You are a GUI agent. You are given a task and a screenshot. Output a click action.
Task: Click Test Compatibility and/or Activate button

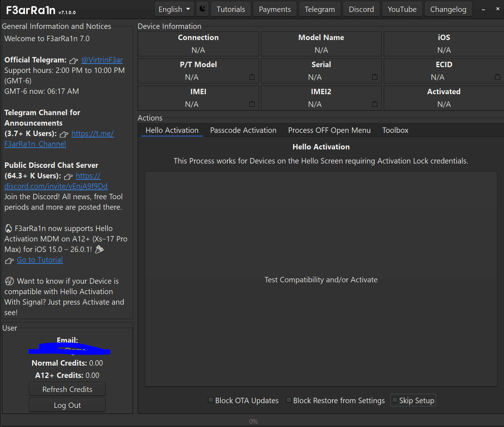[321, 279]
